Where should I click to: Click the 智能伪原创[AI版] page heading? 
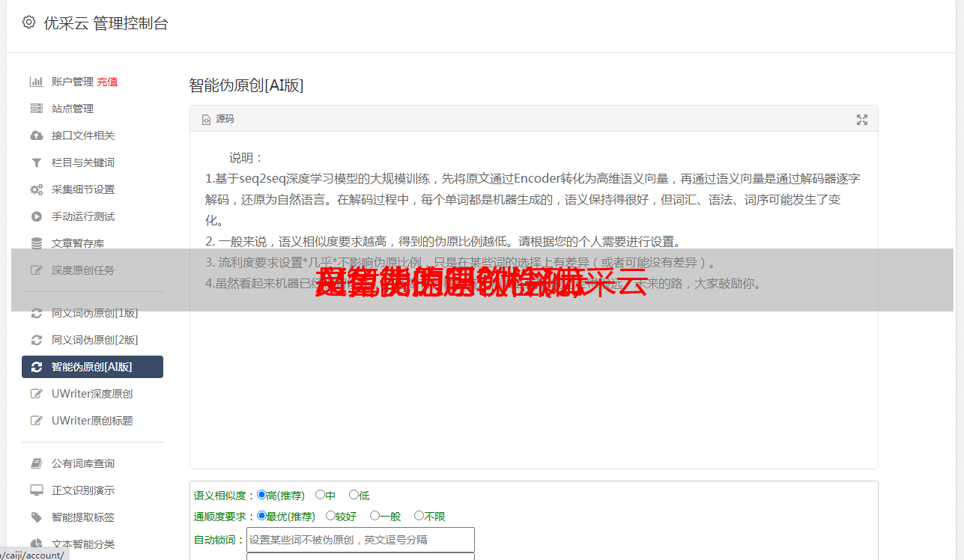246,85
